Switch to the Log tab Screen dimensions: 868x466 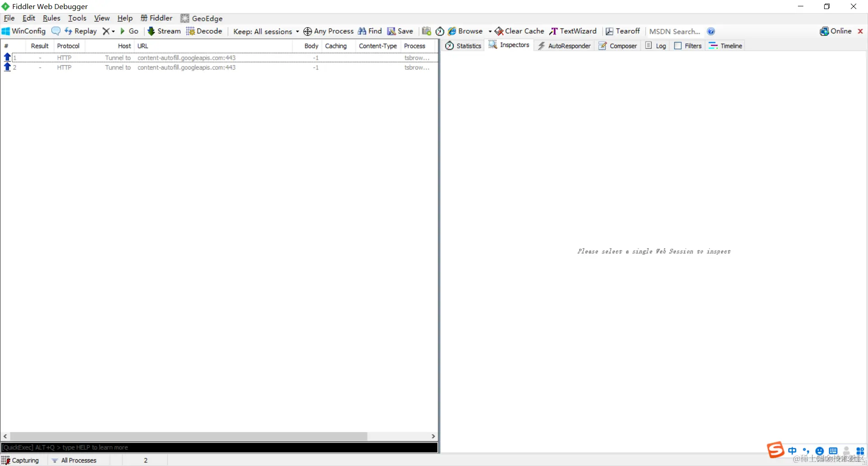coord(656,46)
